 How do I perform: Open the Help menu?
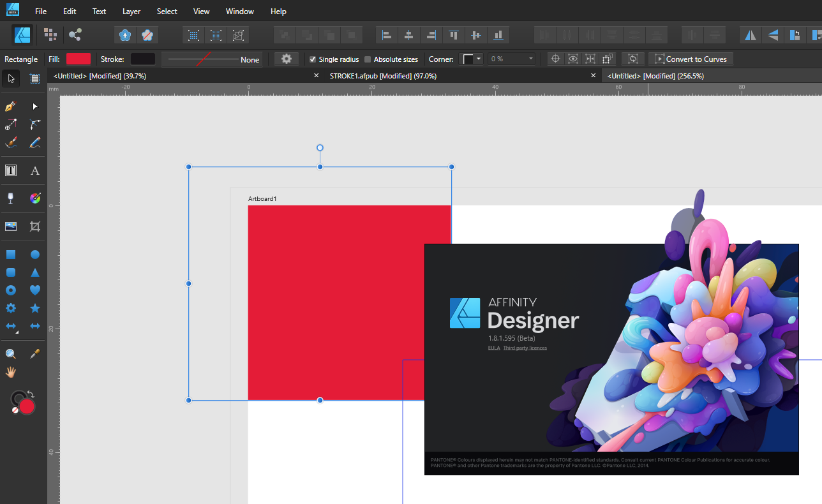[278, 11]
